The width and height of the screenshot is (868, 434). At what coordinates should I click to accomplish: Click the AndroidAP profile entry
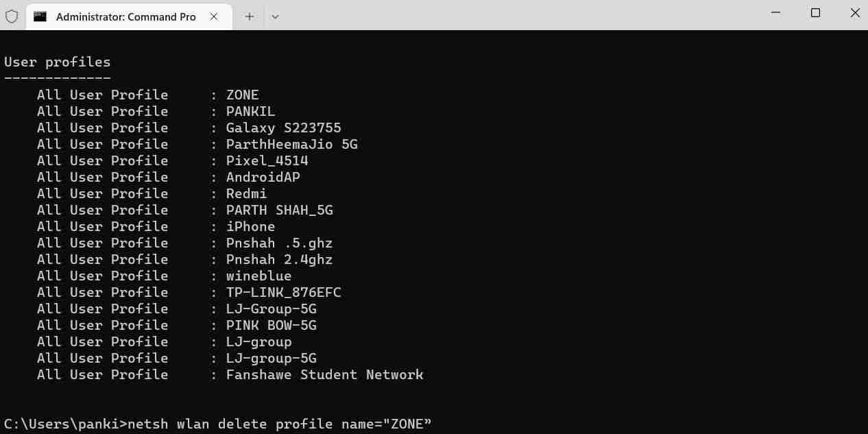click(262, 177)
